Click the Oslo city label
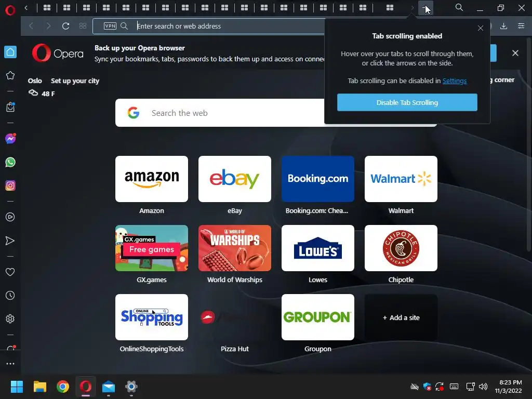Image resolution: width=532 pixels, height=399 pixels. (x=35, y=81)
